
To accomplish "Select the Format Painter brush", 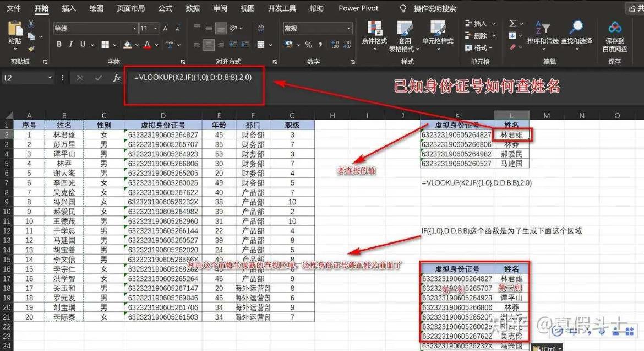I will [x=31, y=48].
